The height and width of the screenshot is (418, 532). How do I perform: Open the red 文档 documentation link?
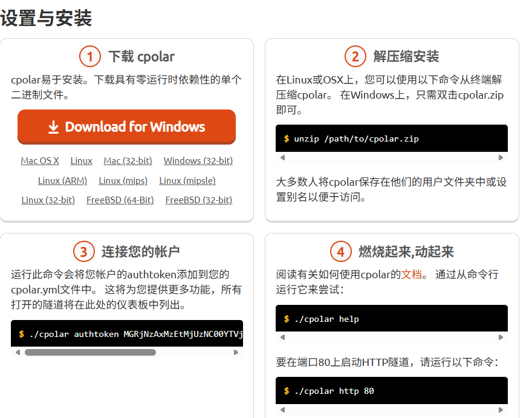(411, 274)
